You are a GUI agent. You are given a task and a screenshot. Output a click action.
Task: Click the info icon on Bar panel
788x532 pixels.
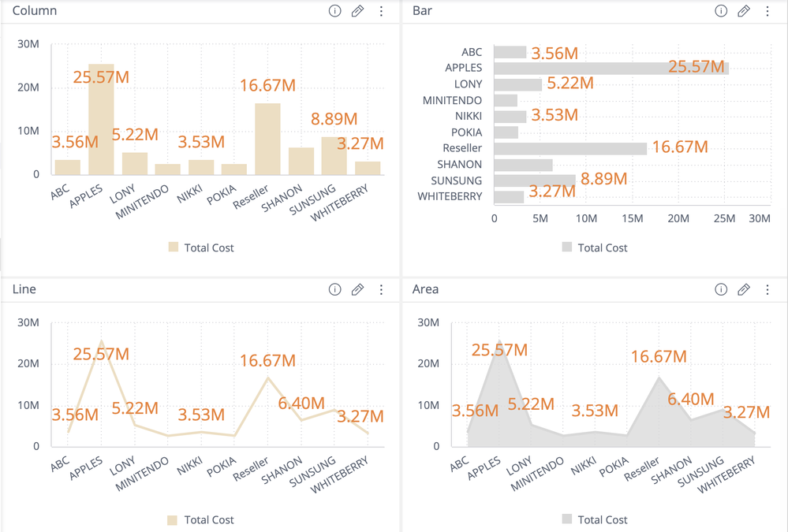coord(720,11)
